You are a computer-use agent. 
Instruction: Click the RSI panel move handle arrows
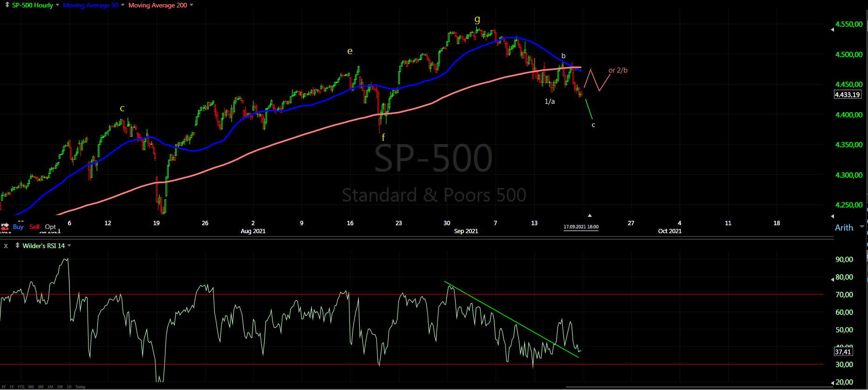[x=17, y=245]
